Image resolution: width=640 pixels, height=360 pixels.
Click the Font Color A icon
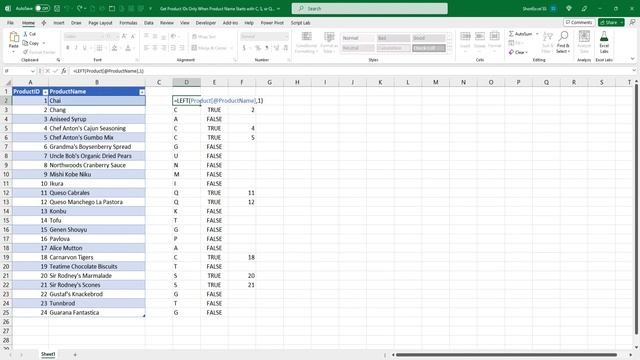[128, 48]
